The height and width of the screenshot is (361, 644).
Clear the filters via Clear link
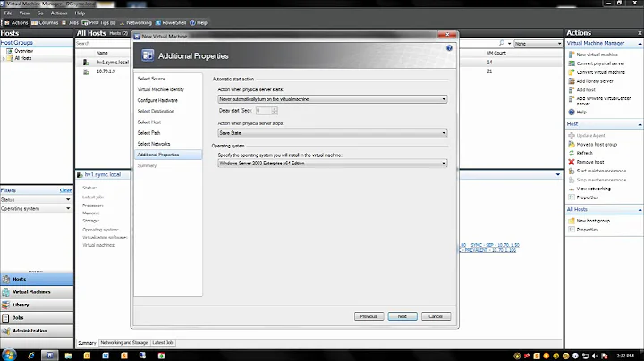click(x=65, y=190)
